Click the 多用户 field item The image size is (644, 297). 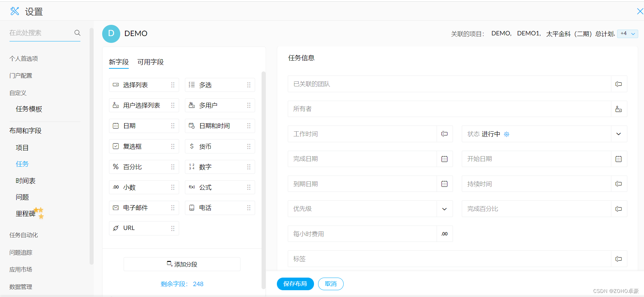220,105
